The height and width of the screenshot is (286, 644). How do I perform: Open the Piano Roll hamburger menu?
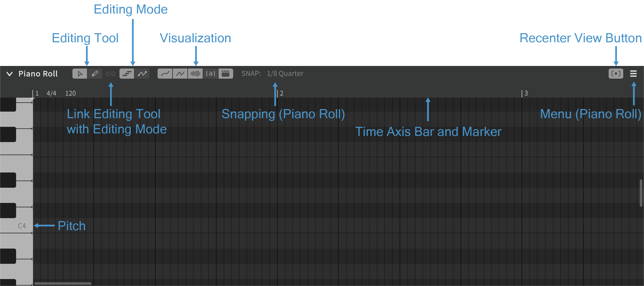tap(633, 74)
